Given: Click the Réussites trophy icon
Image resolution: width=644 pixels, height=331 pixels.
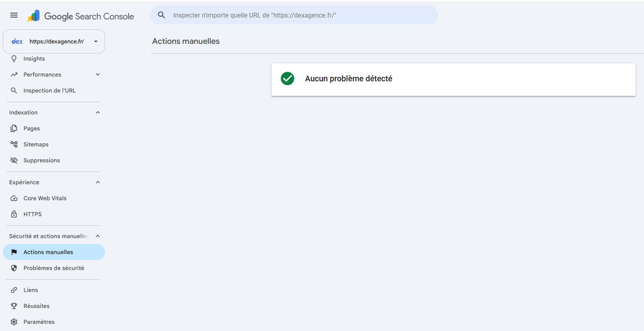Looking at the screenshot, I should pyautogui.click(x=14, y=306).
